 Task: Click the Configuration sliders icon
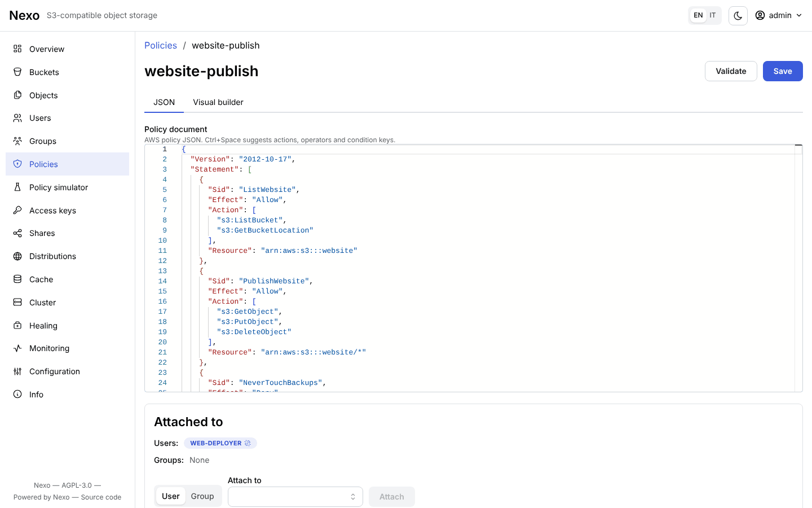pos(17,371)
